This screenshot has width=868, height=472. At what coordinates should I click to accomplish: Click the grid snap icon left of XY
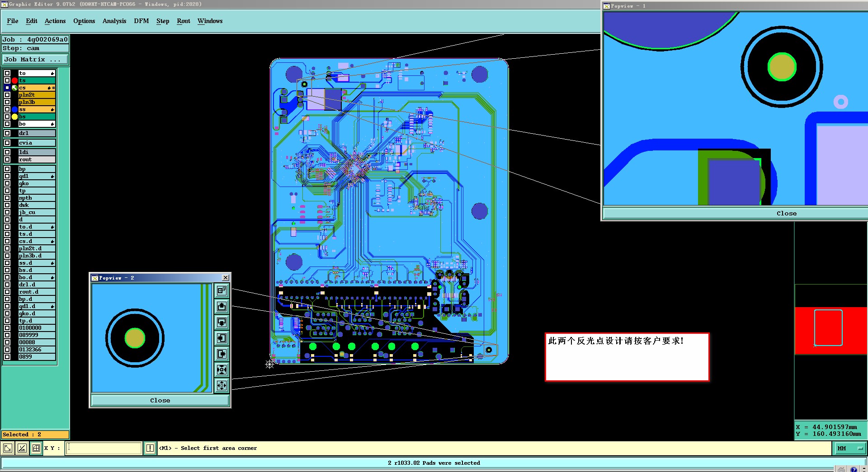point(36,448)
